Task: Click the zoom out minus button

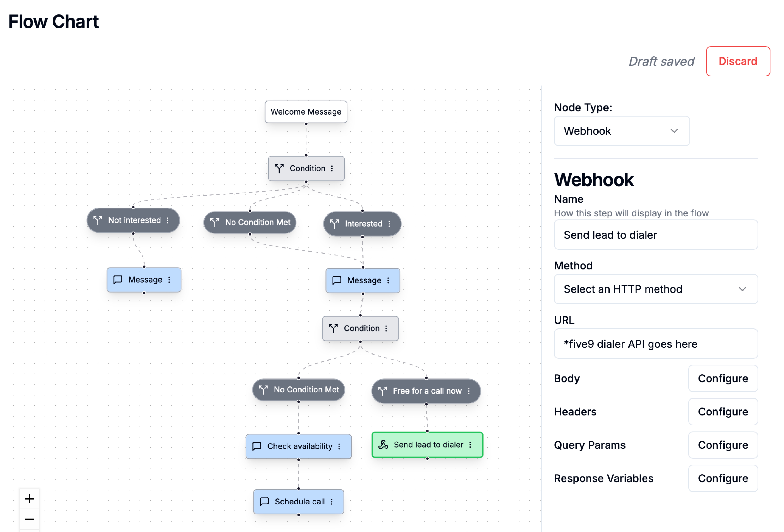Action: point(29,519)
